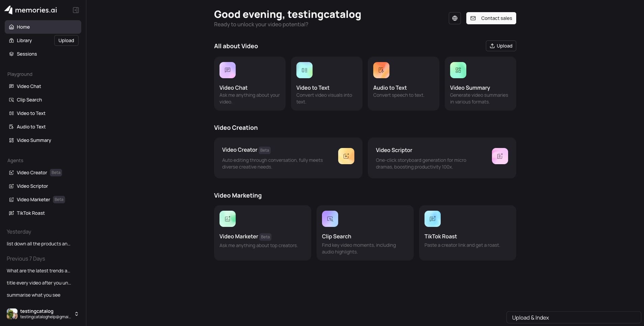Launch the yellow Video Creator icon
644x326 pixels.
(346, 156)
